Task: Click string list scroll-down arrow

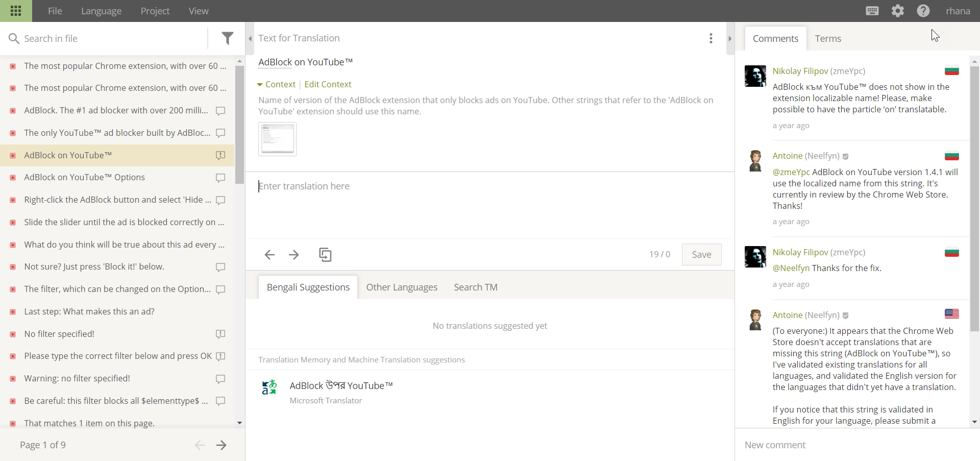Action: [239, 423]
